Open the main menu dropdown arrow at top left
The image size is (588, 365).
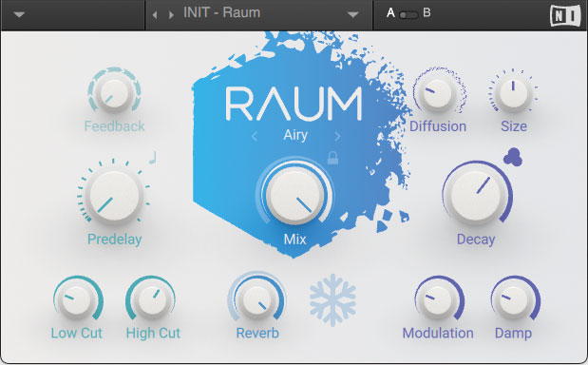click(x=19, y=14)
